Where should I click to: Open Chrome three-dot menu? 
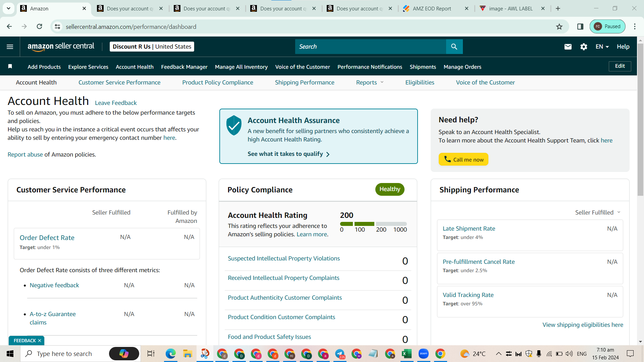pyautogui.click(x=635, y=26)
